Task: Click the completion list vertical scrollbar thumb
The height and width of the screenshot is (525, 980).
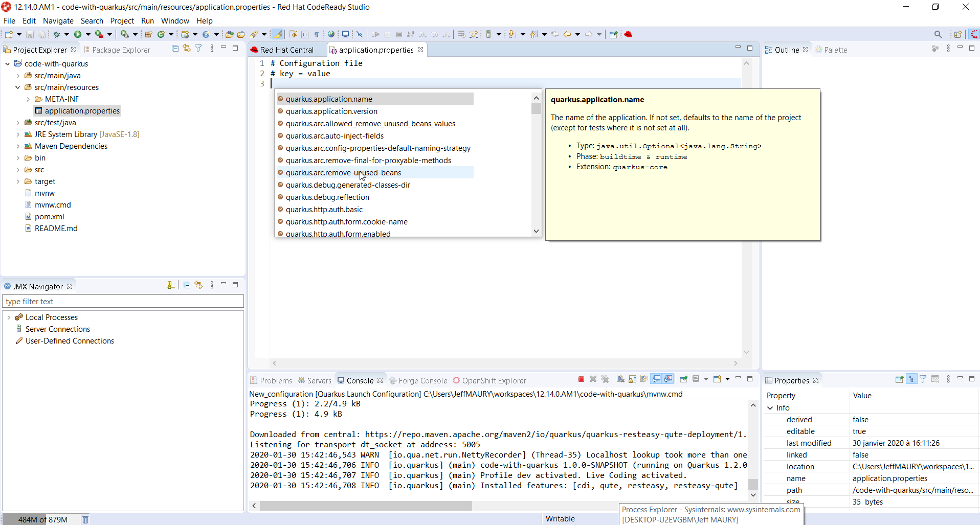Action: [536, 109]
